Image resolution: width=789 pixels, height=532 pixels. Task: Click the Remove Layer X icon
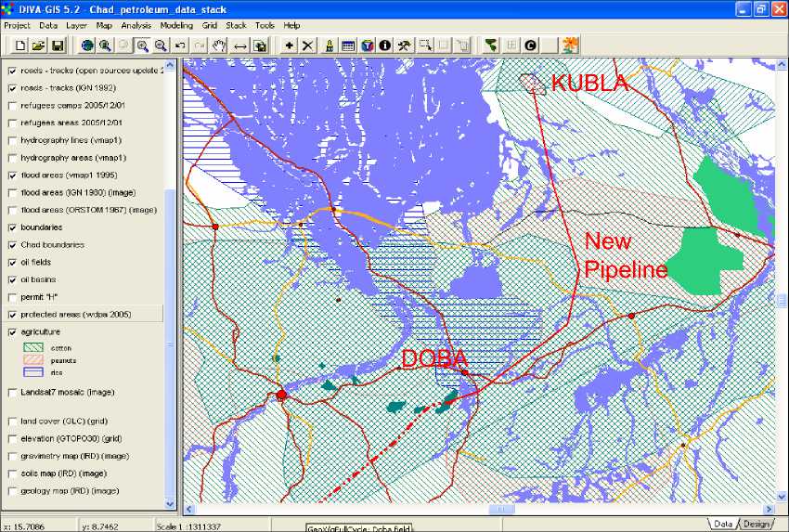tap(308, 45)
